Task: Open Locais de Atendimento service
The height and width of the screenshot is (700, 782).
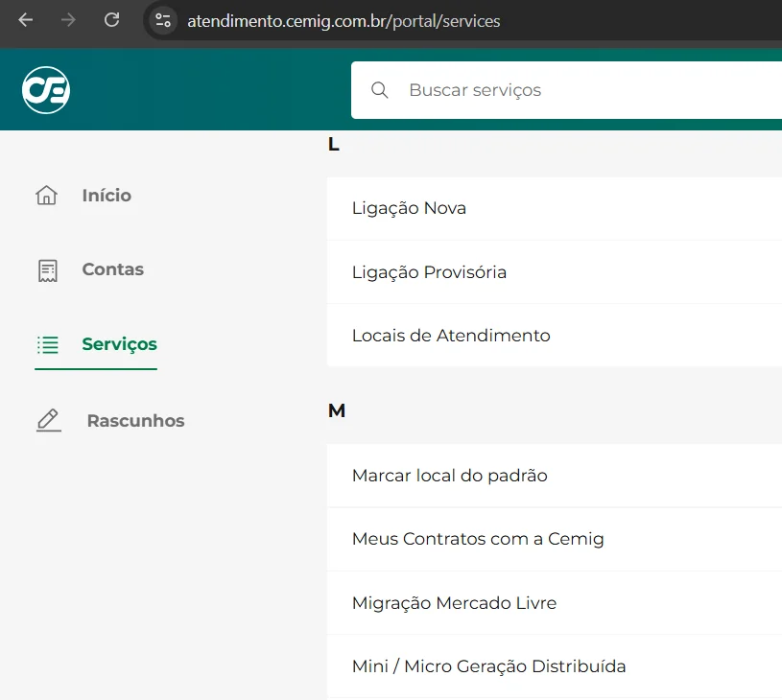Action: [554, 336]
